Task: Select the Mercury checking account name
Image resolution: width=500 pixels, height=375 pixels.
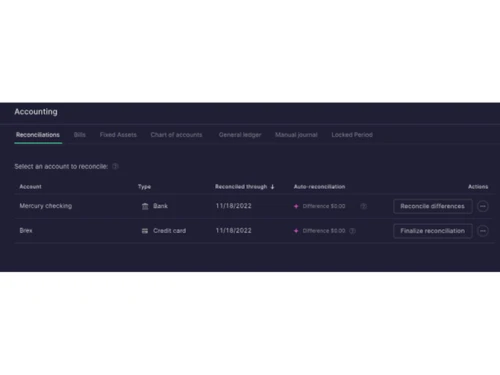Action: tap(46, 206)
